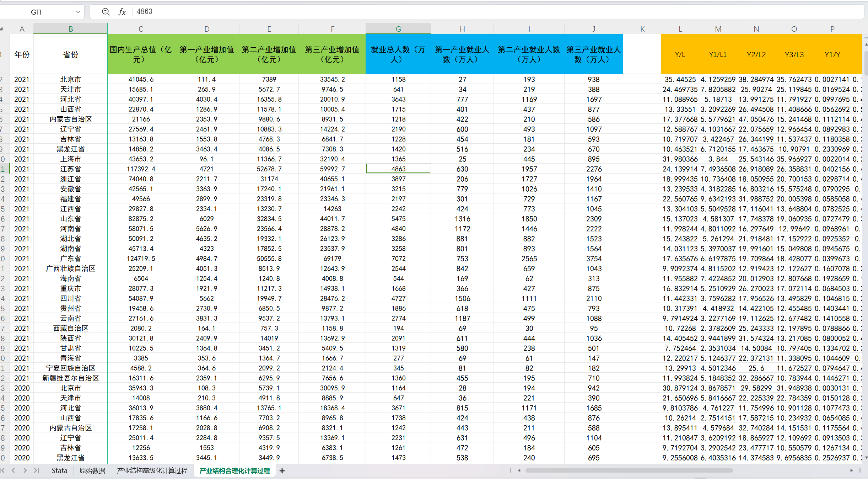Click the horizontal scrollbar thumb
The width and height of the screenshot is (868, 479).
click(629, 470)
